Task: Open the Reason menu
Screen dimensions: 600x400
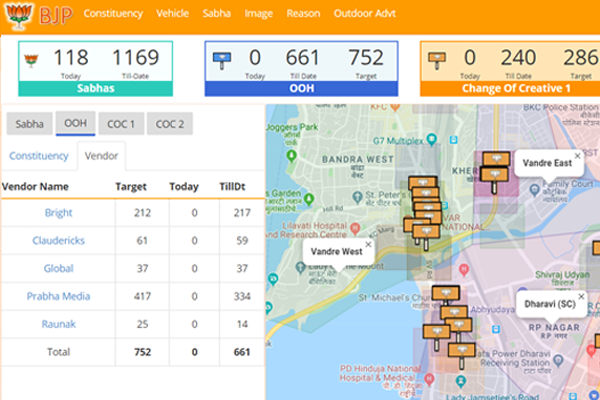Action: click(303, 13)
